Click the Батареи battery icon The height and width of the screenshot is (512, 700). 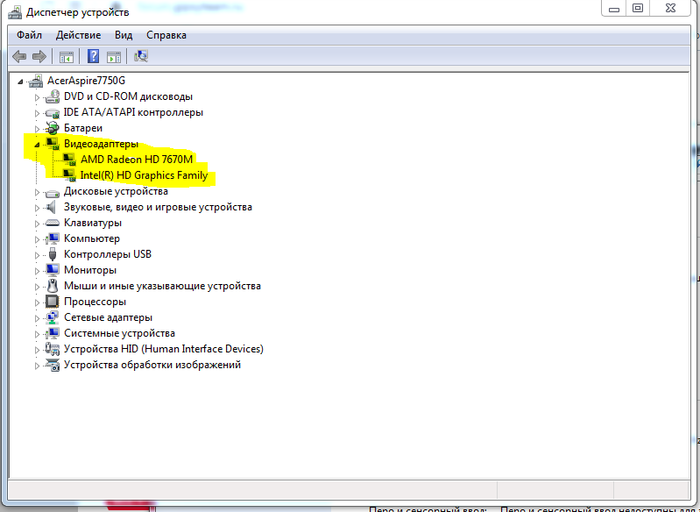(x=52, y=128)
